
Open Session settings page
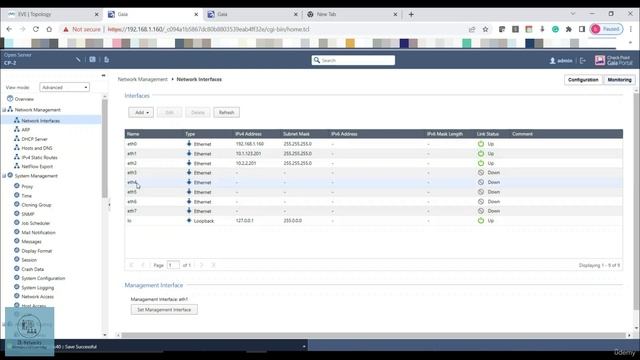[29, 260]
